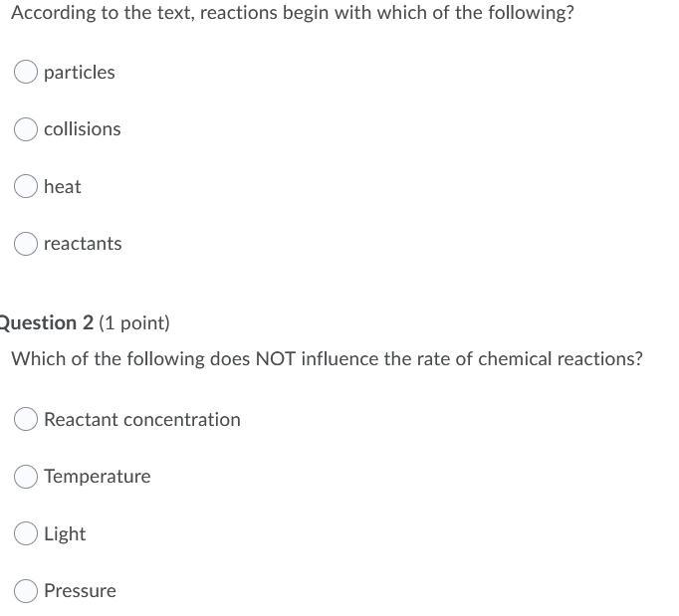679x616 pixels.
Task: Click the 'Reactant concentration' label text
Action: 142,420
